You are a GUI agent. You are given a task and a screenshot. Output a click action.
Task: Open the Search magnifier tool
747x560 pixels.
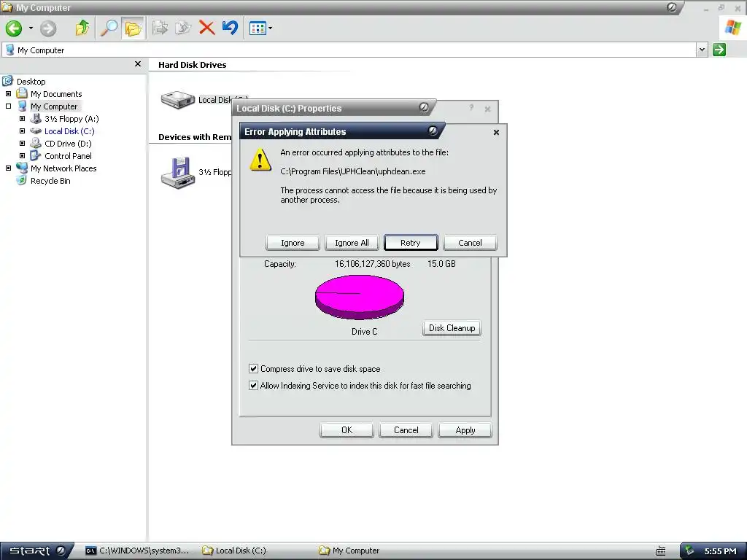(109, 28)
